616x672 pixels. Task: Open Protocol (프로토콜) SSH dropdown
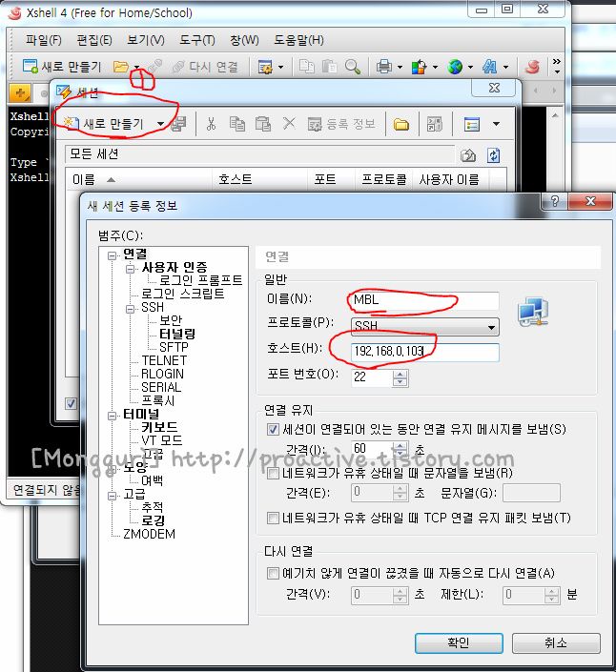[x=425, y=326]
